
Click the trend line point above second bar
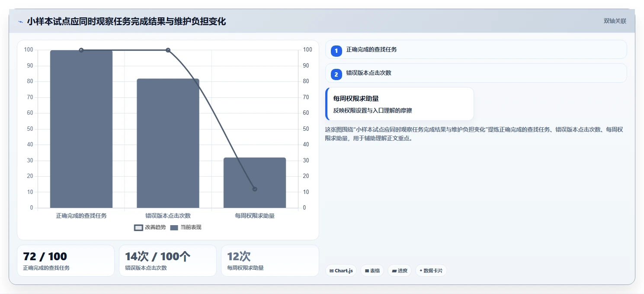point(168,50)
